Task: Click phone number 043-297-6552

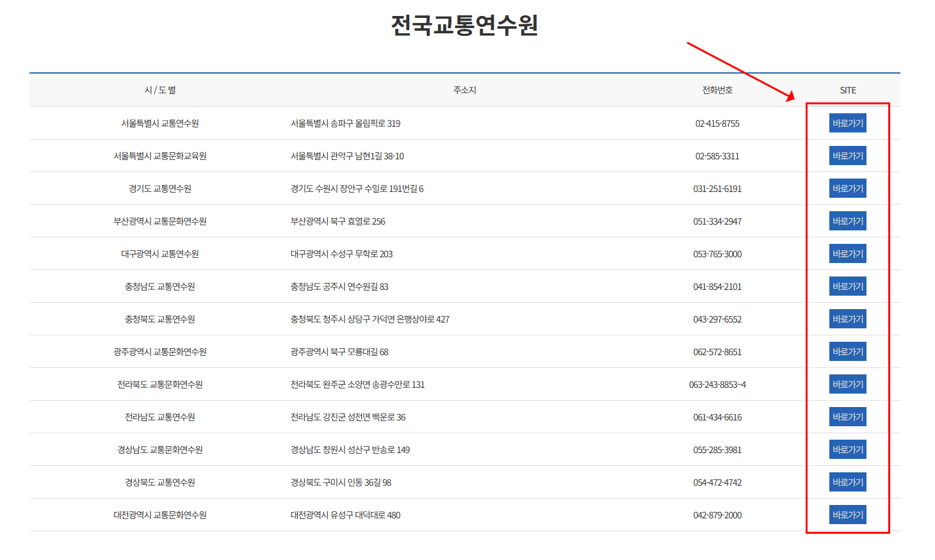Action: [717, 319]
